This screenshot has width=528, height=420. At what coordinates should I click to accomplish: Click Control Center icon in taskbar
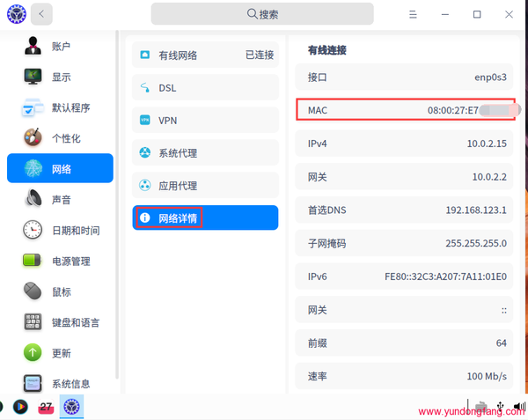(x=71, y=407)
